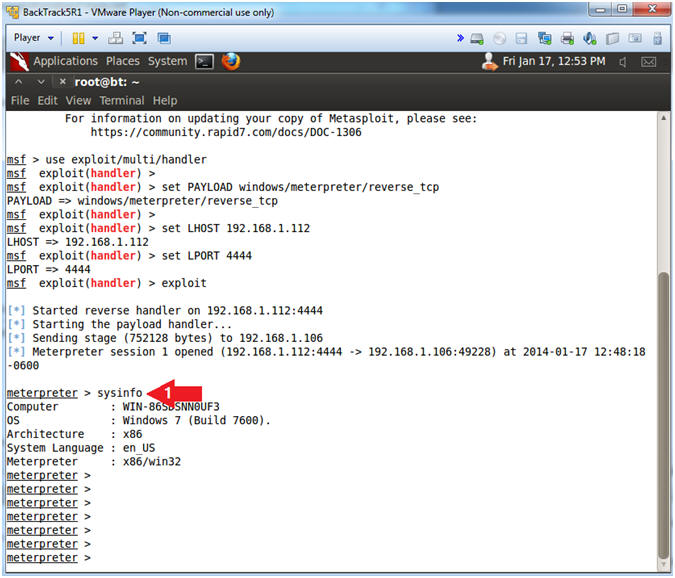Click the 'en_US' System Language value
675x578 pixels.
click(x=139, y=448)
